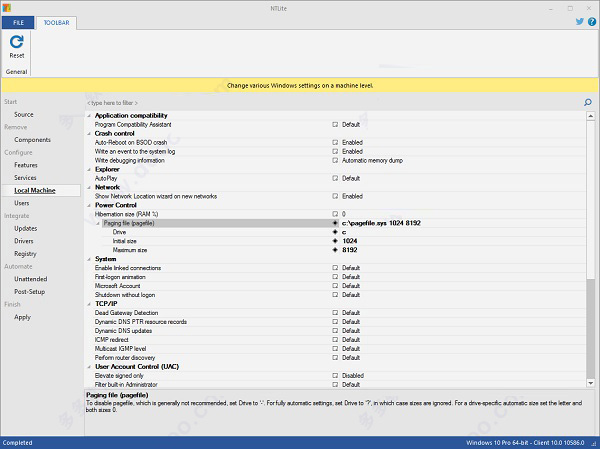Image resolution: width=600 pixels, height=449 pixels.
Task: Select the Multicast IGMP level row
Action: pos(336,349)
